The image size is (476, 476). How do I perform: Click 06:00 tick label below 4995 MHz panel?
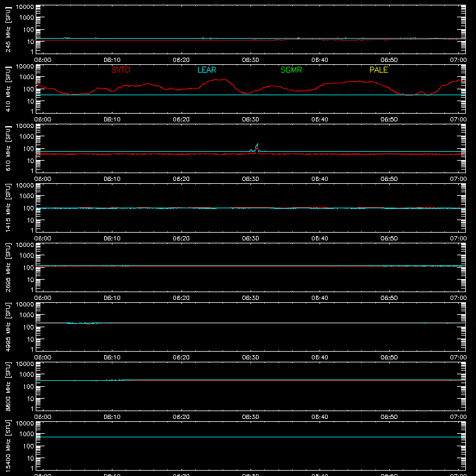[x=43, y=358]
